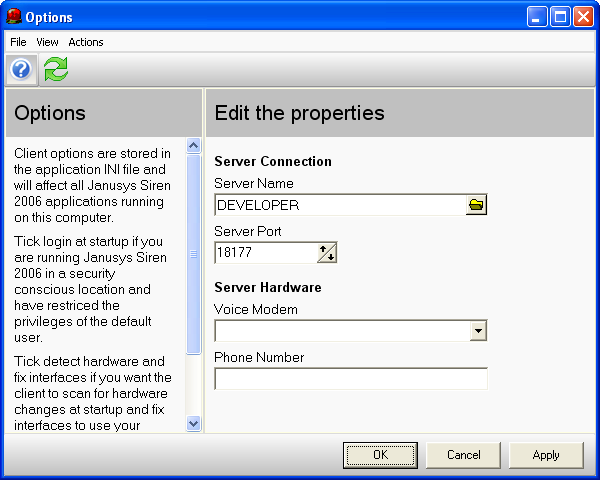This screenshot has width=600, height=480.
Task: Click the red siren application icon
Action: point(14,17)
